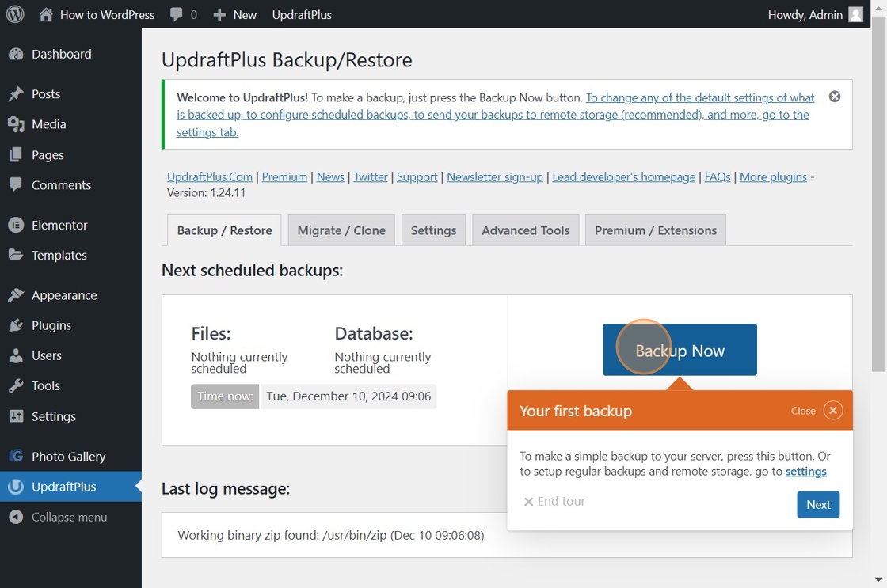Open the Premium / Extensions tab
Screen dimensions: 887x588
click(x=656, y=230)
